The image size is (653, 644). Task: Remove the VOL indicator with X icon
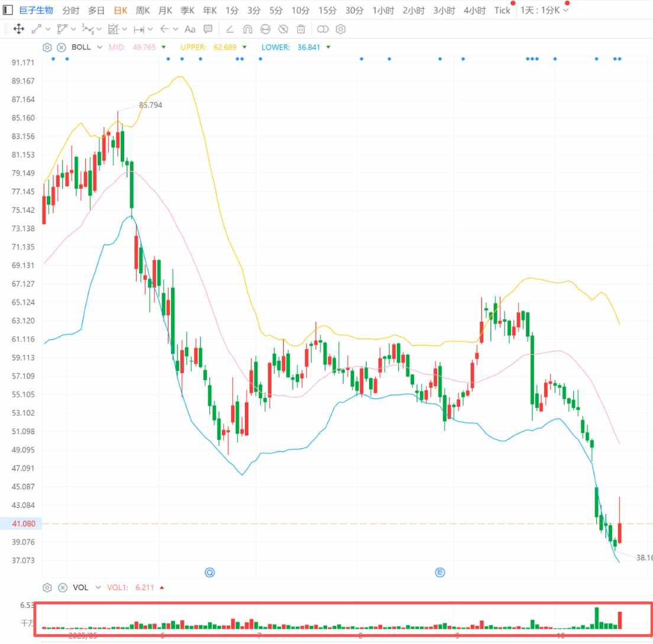point(62,587)
